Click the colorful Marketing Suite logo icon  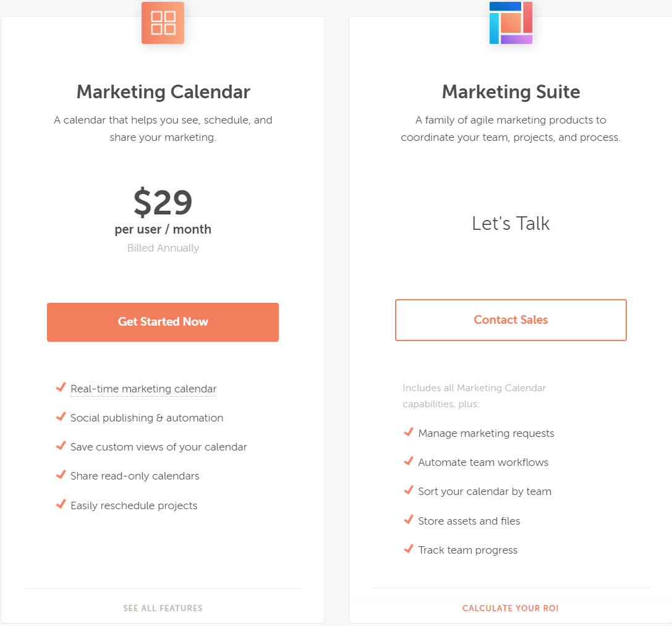pos(511,23)
